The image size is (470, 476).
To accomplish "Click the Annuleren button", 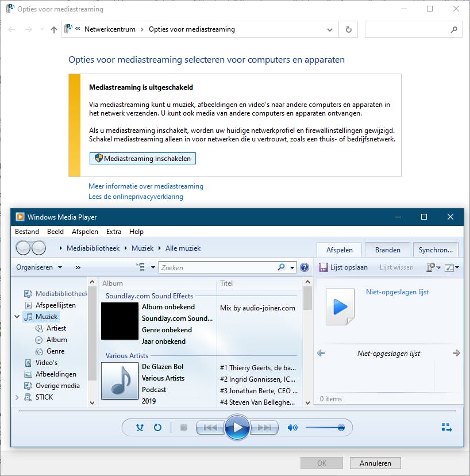I will 375,463.
